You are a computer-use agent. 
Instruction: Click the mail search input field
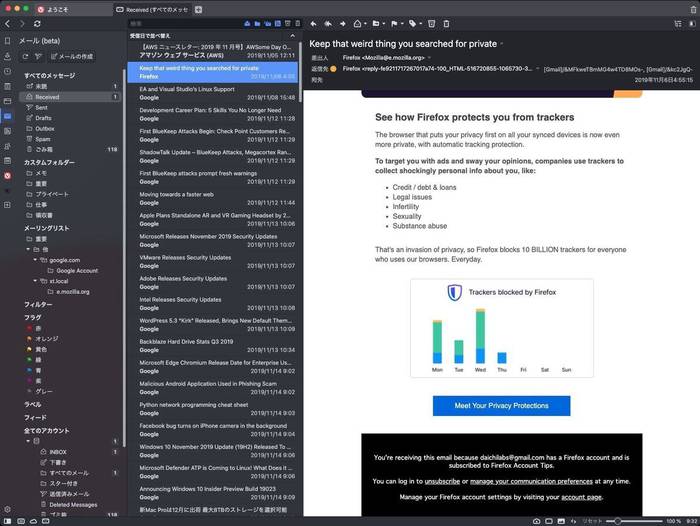point(184,23)
